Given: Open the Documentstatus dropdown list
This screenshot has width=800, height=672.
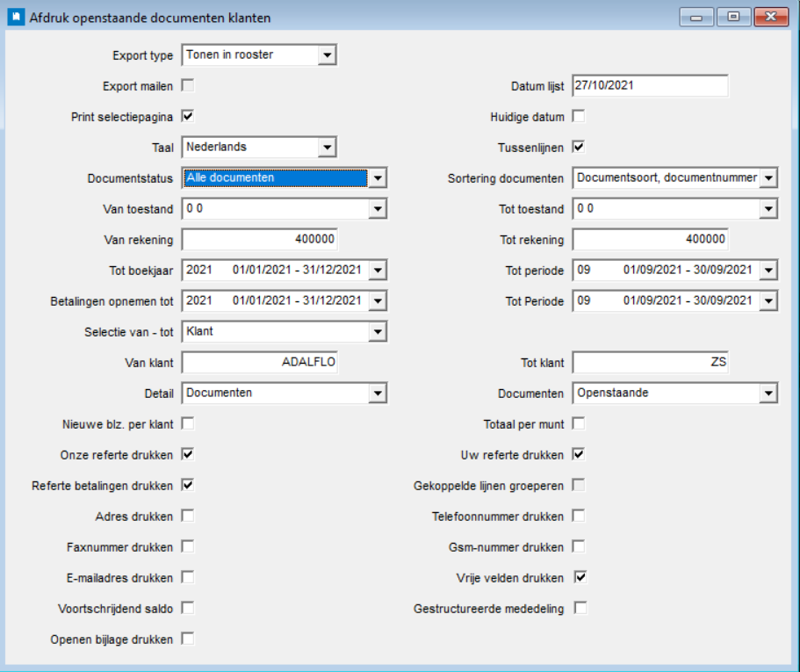Looking at the screenshot, I should (378, 178).
